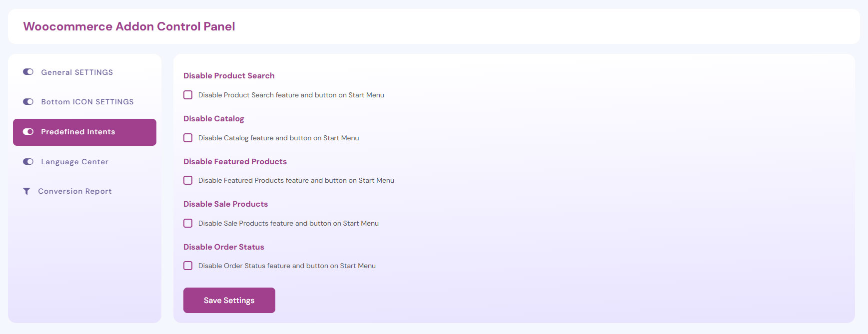Select the Predefined Intents tab text
Screen dimensions: 868x334
click(78, 132)
